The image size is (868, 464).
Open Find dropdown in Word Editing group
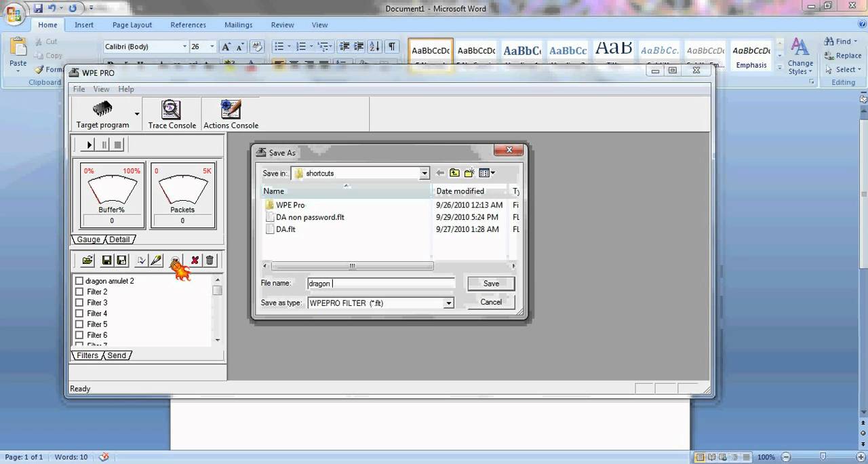point(856,41)
